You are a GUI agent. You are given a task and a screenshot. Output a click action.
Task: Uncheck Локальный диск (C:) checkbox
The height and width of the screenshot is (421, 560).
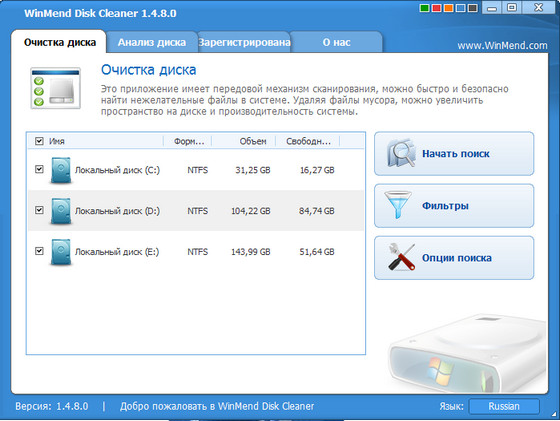39,169
